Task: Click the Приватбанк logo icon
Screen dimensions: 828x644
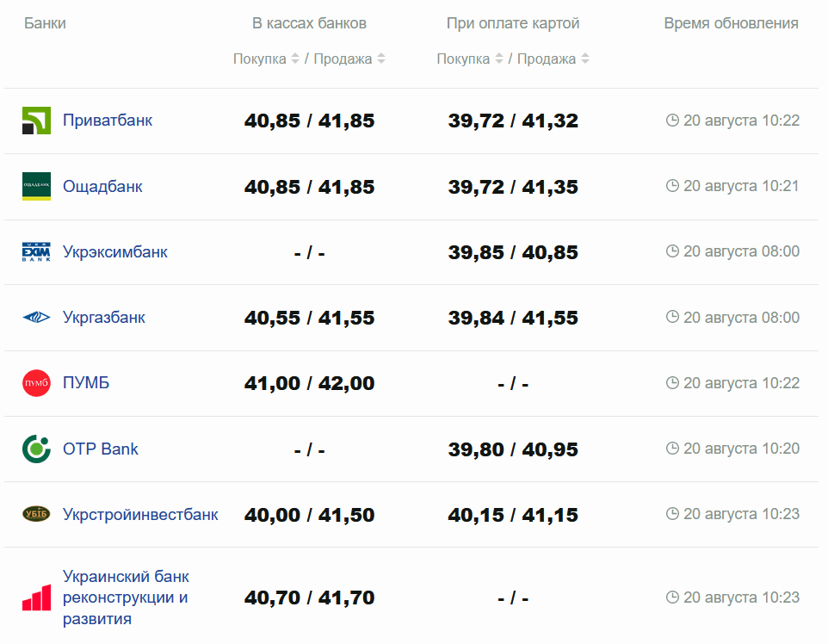Action: point(36,121)
